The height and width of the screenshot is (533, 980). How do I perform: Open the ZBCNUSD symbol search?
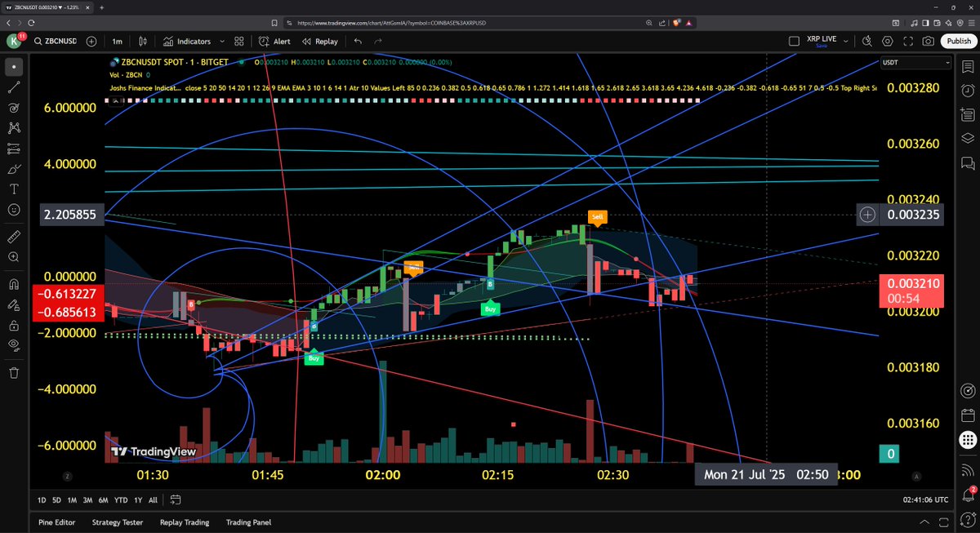tap(54, 41)
